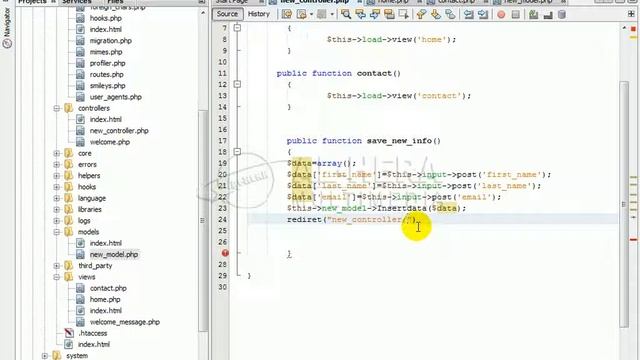
Task: Click the grey cylinder toolbar icon
Action: pos(562,14)
